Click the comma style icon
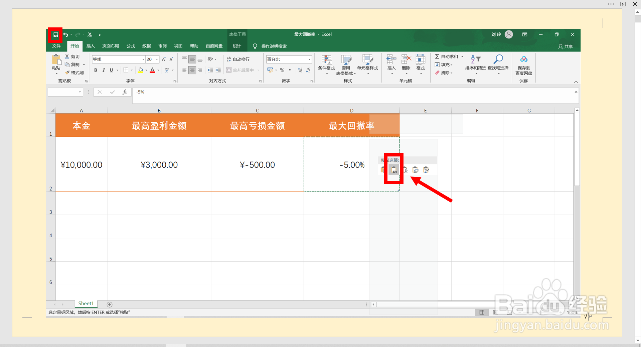Screen dimensions: 644x347 coord(290,70)
